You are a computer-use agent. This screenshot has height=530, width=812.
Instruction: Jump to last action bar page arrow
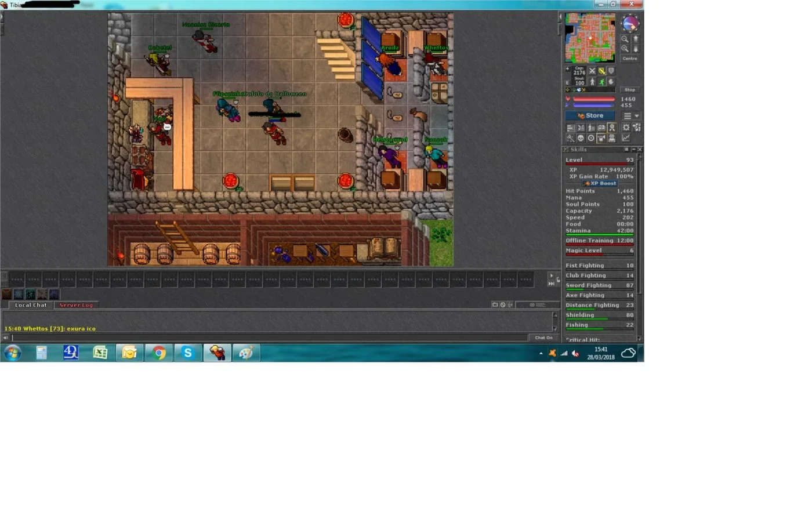(x=552, y=283)
